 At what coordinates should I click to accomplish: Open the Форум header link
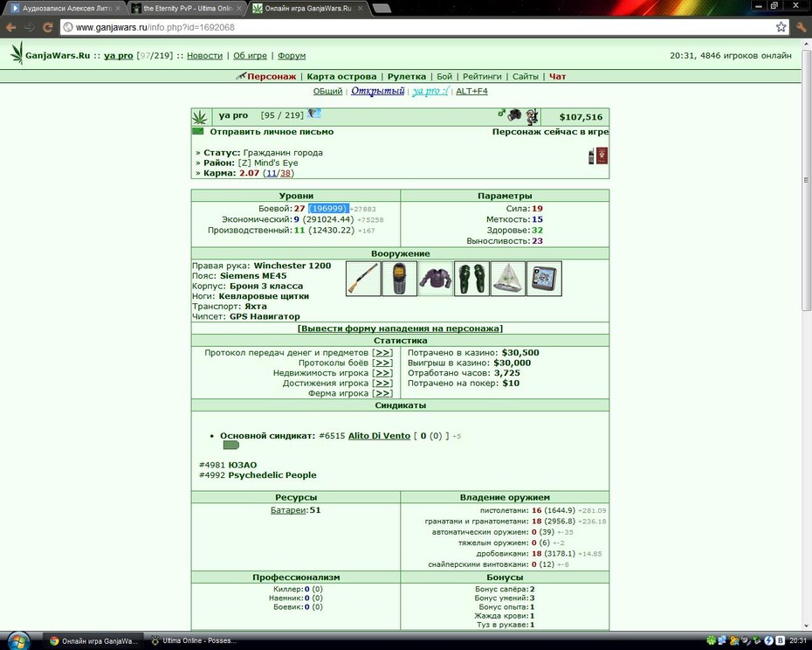(x=292, y=55)
